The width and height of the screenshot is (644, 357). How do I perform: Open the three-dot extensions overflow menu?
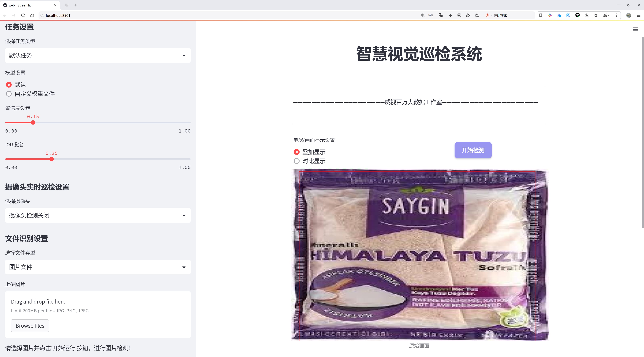click(616, 15)
